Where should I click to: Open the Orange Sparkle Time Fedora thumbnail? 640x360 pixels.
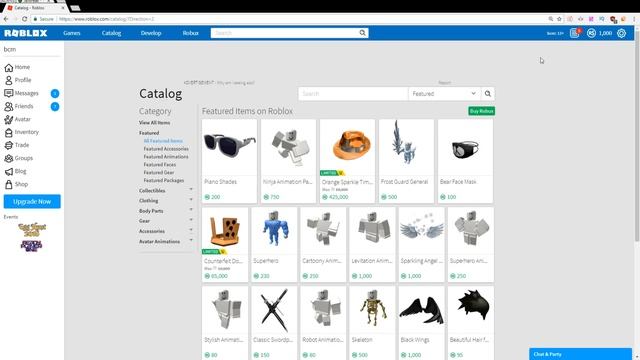(x=347, y=147)
